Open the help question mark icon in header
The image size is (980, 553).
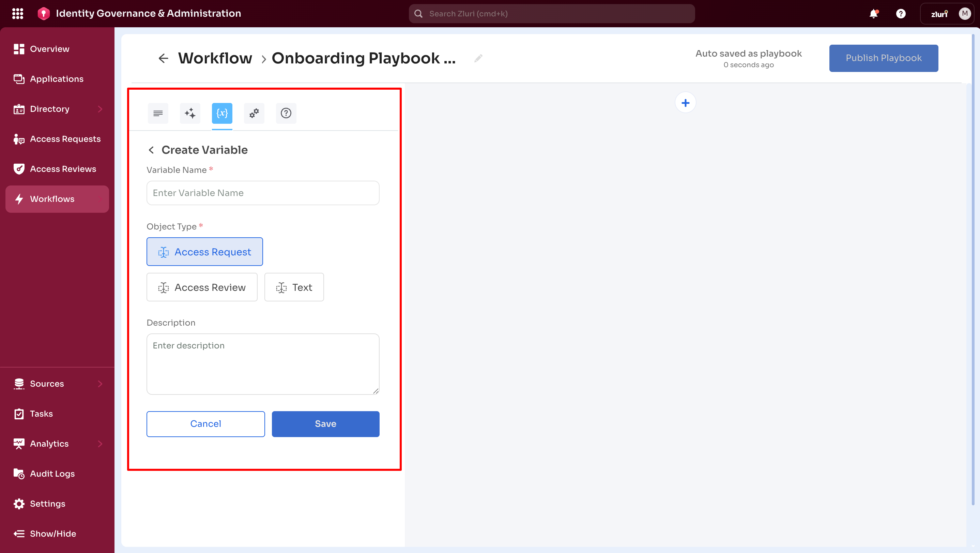[x=901, y=14]
